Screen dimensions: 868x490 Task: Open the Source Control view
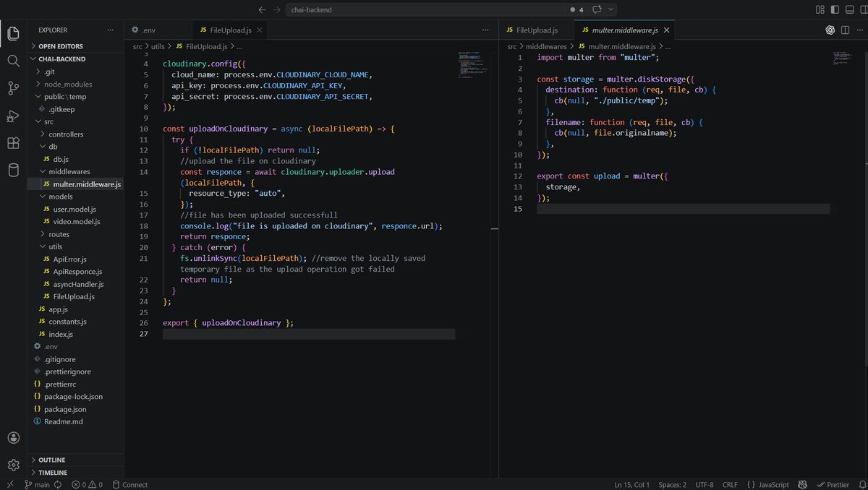click(13, 88)
